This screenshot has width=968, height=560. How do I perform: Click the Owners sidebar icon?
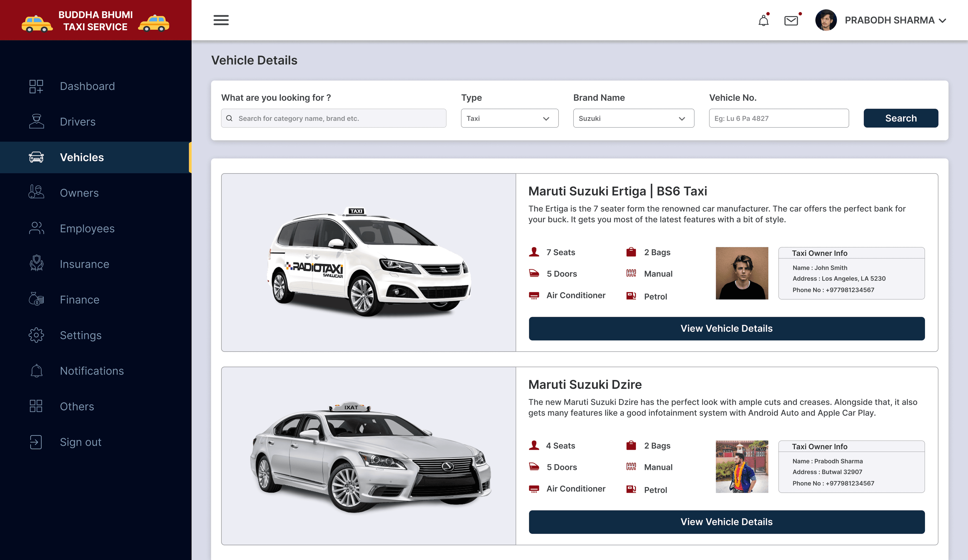point(36,193)
